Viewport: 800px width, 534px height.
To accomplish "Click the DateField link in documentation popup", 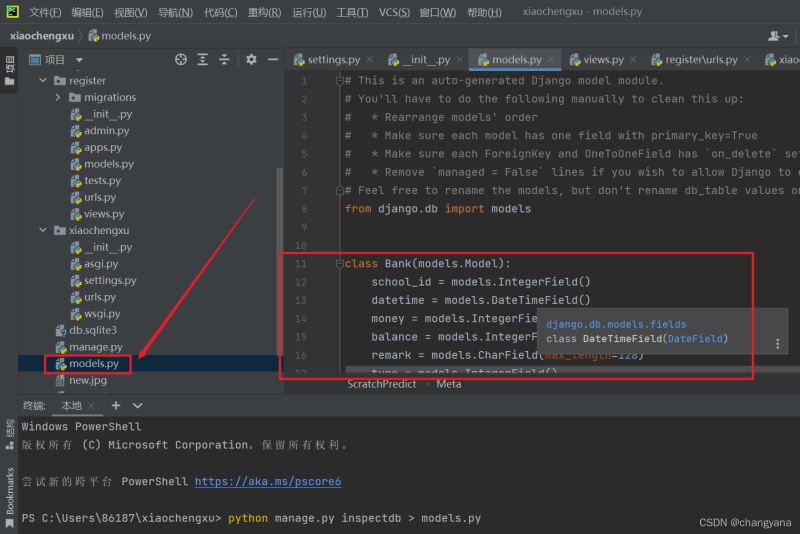I will click(x=696, y=339).
